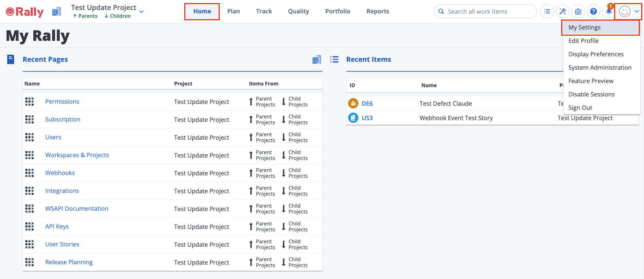
Task: Click the Parent Projects up arrow in the Permissions row
Action: pos(251,102)
